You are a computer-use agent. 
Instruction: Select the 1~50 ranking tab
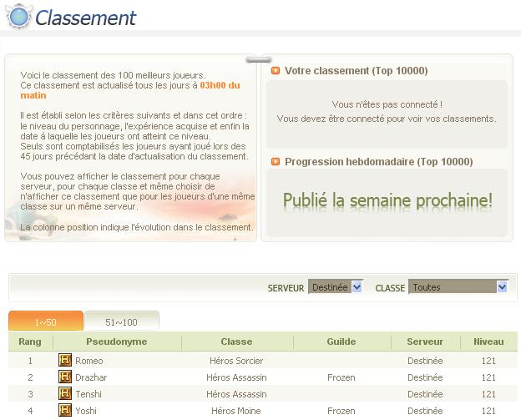(x=46, y=321)
